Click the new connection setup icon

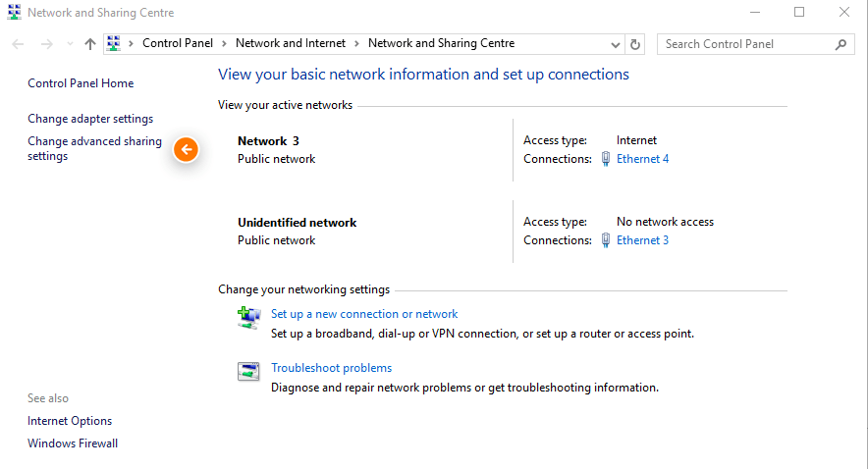click(x=248, y=318)
